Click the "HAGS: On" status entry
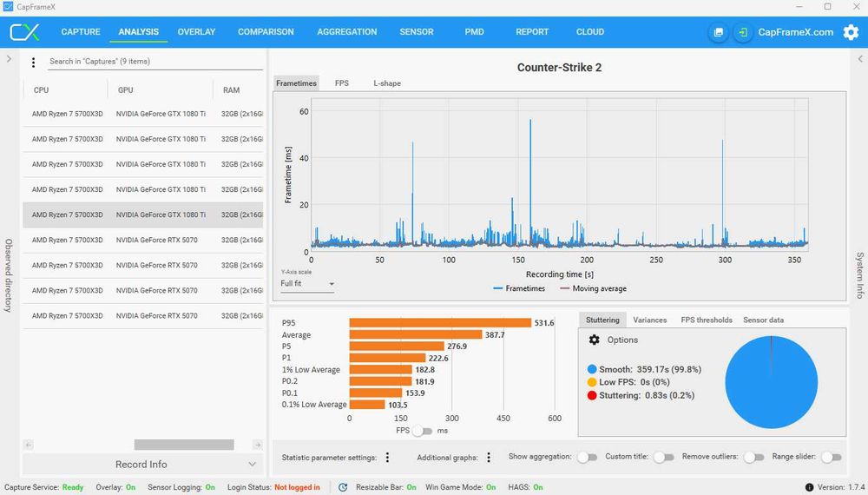This screenshot has width=868, height=495. (525, 487)
